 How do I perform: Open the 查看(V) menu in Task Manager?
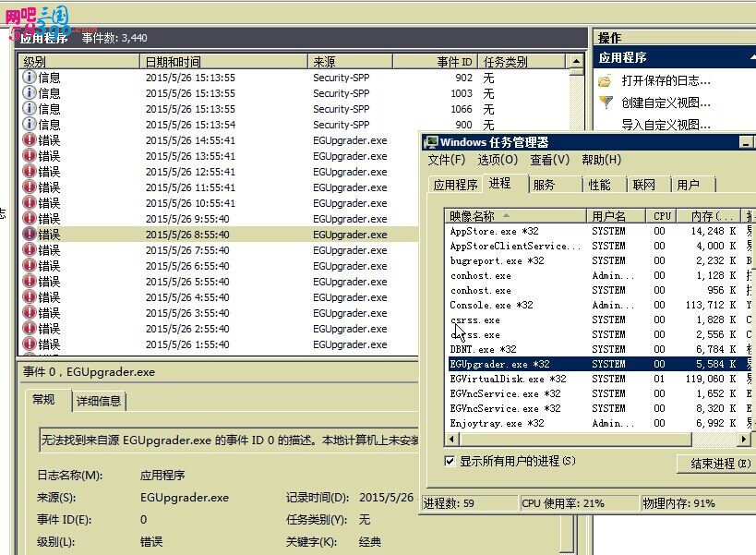pyautogui.click(x=549, y=160)
